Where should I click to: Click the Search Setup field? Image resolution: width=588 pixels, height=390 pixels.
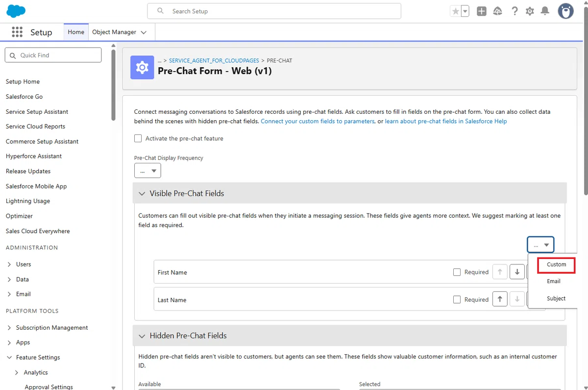274,11
